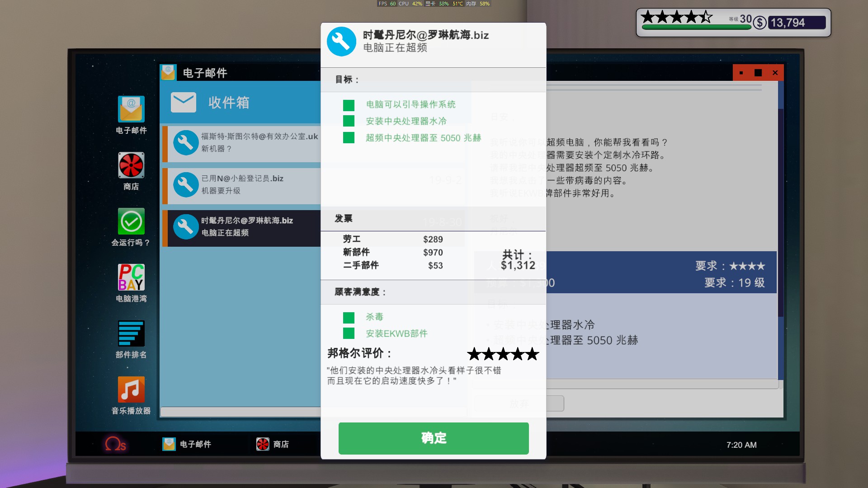Screen dimensions: 868x488
Task: Click the green box for 杀毒
Action: coord(349,318)
